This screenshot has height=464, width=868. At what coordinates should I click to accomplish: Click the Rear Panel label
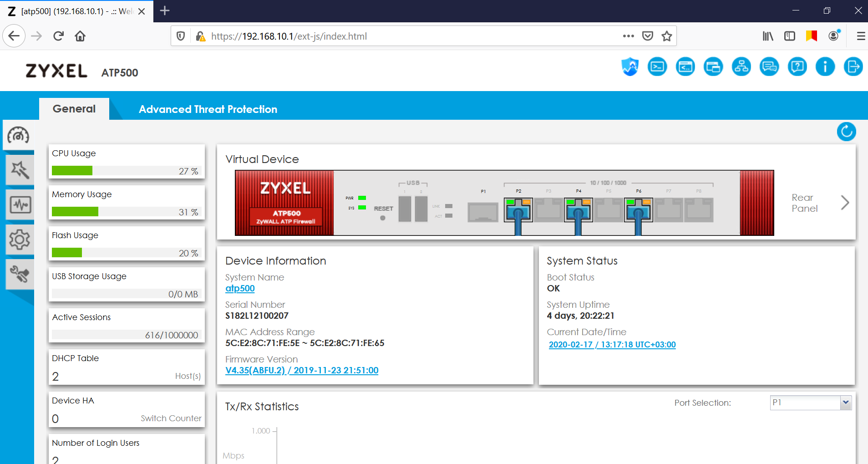point(804,203)
